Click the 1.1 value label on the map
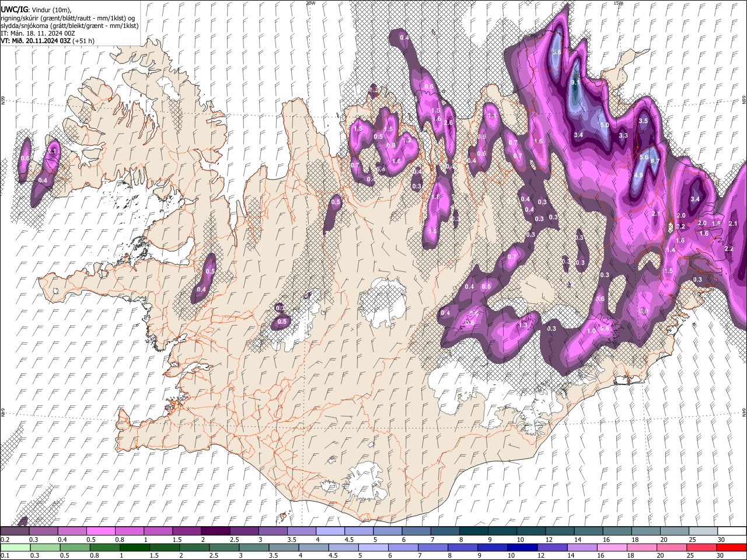 coord(492,116)
